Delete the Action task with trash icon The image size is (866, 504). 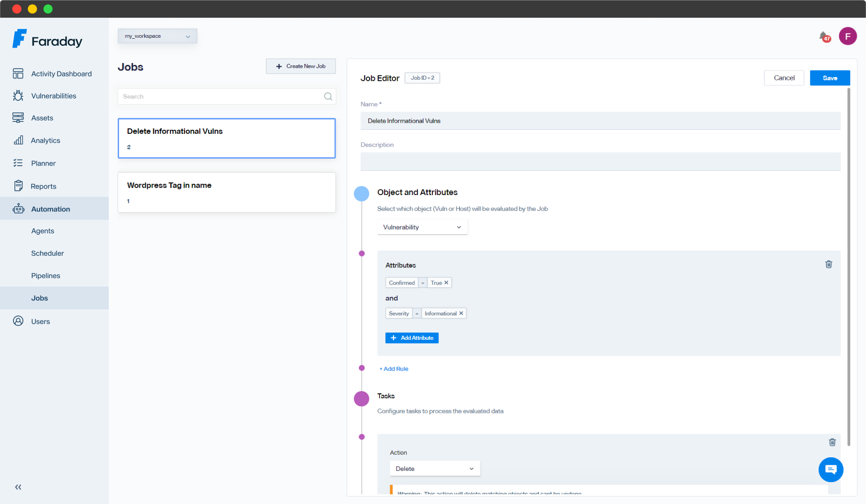click(832, 442)
